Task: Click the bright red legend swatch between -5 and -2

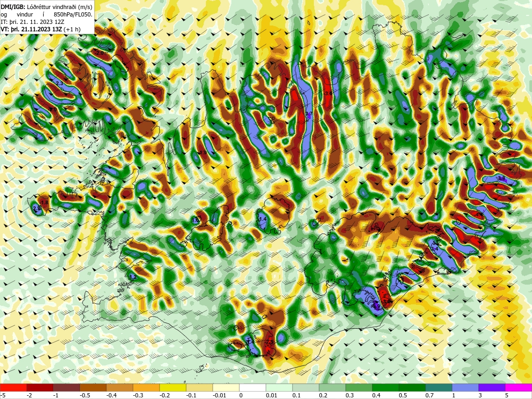Action: pyautogui.click(x=13, y=387)
